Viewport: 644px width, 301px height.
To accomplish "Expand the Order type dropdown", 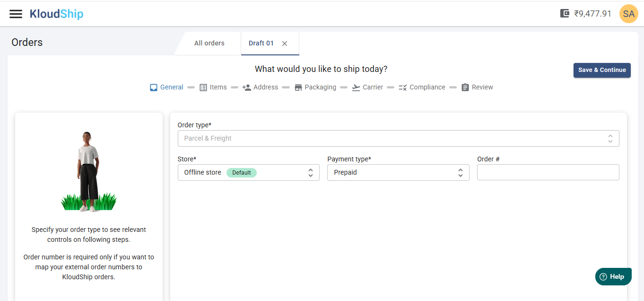I will pyautogui.click(x=398, y=139).
